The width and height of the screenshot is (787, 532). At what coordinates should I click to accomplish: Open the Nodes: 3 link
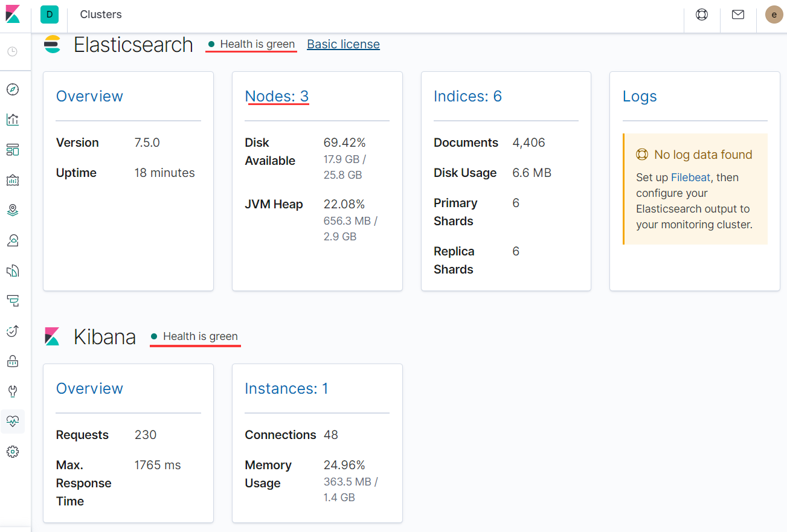(277, 96)
